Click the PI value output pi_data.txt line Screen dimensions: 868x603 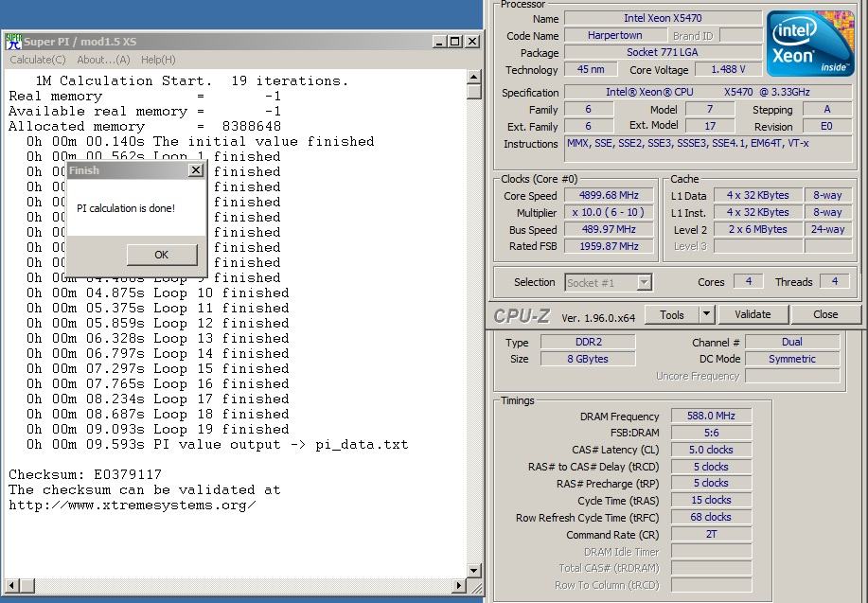coord(217,445)
